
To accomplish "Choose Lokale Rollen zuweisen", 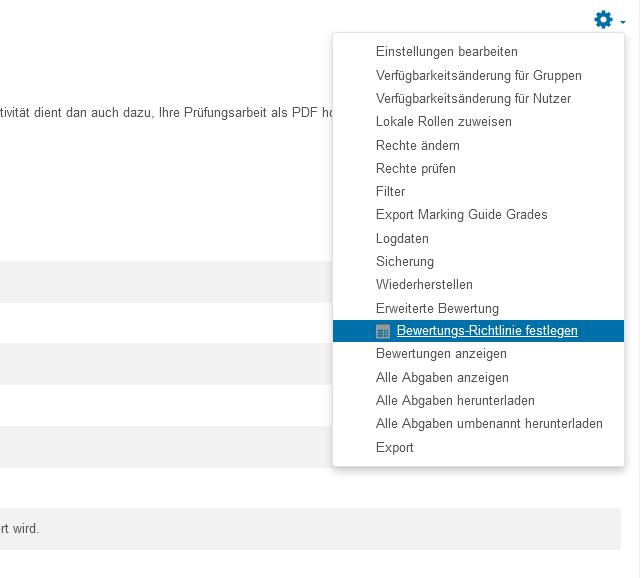I will coord(443,122).
